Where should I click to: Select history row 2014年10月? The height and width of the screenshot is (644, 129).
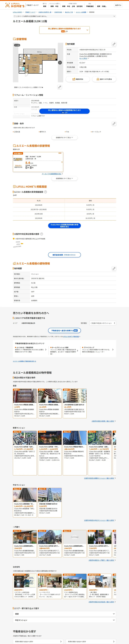click(64, 214)
